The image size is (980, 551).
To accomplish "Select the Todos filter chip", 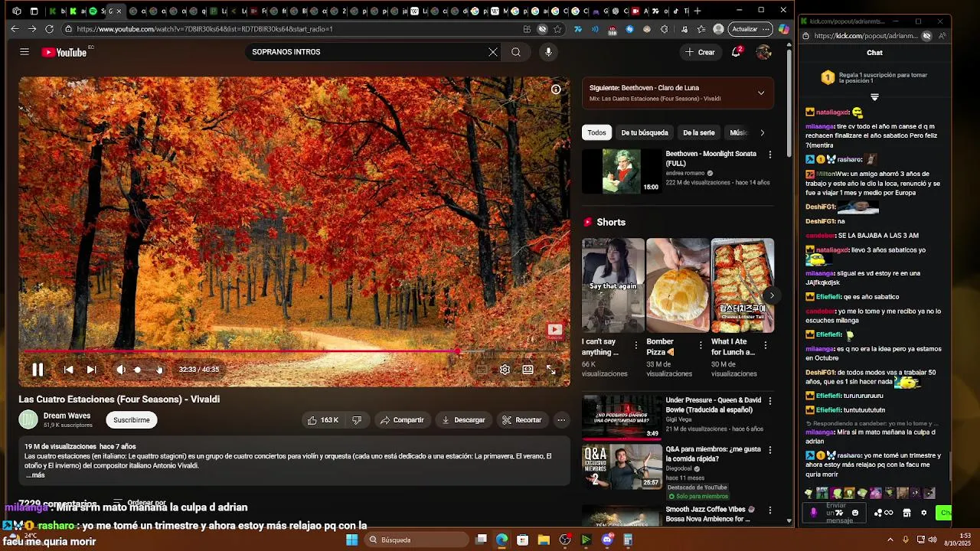I will tap(596, 132).
